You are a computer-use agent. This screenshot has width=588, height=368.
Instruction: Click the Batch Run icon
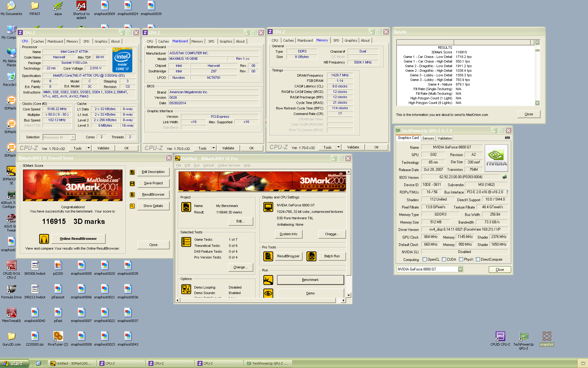[x=311, y=256]
